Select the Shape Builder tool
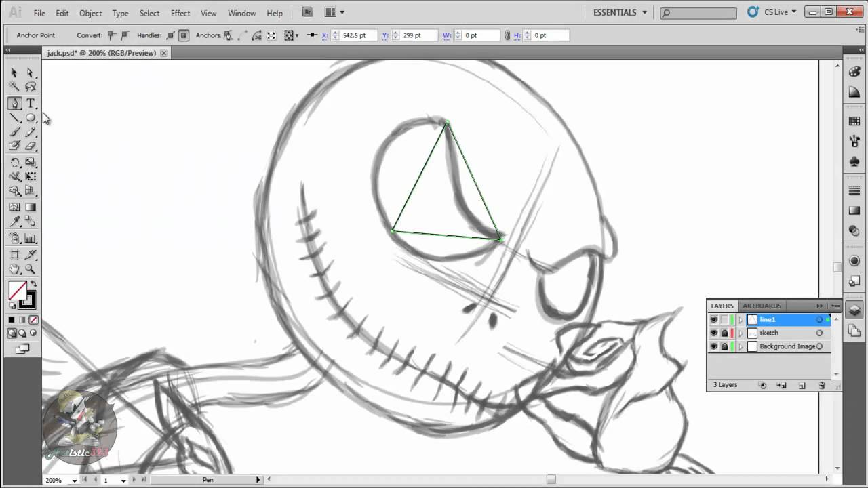The image size is (868, 488). click(x=14, y=191)
